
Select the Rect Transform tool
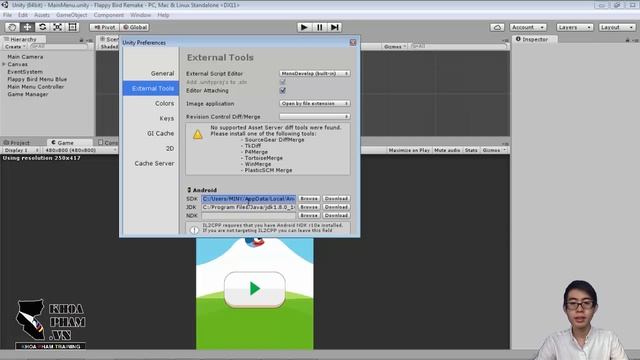point(73,27)
